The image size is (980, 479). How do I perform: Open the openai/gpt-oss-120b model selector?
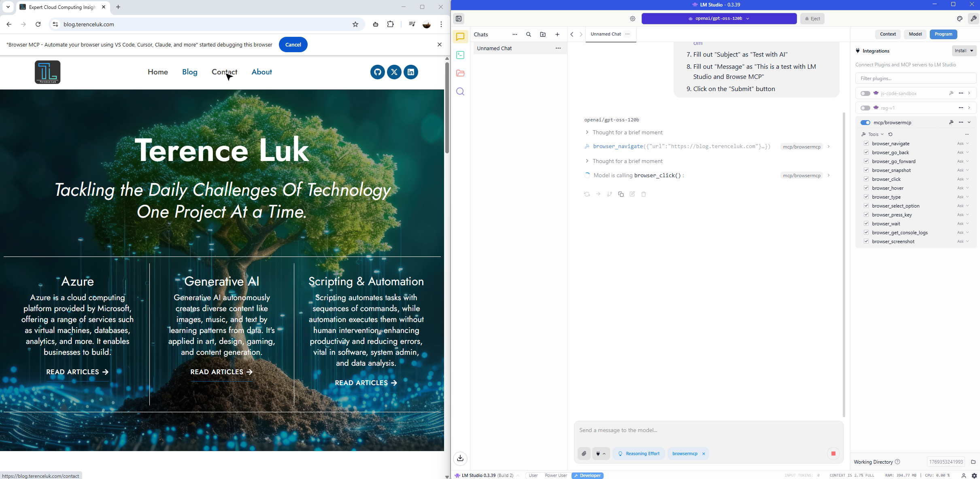point(719,19)
